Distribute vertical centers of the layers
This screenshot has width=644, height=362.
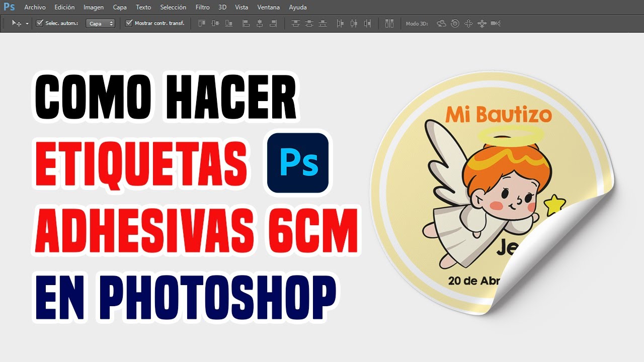click(309, 23)
